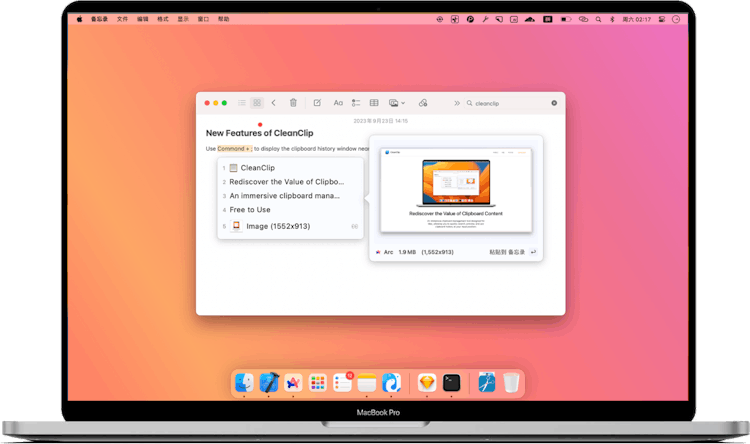The height and width of the screenshot is (444, 750).
Task: Expand the toolbar overflow chevrons
Action: pos(457,103)
